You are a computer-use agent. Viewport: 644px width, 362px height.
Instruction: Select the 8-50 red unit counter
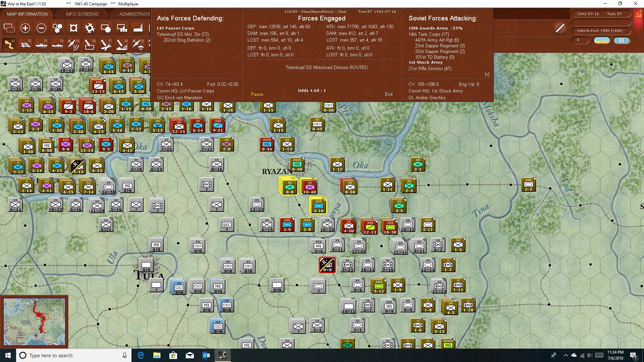pos(350,186)
